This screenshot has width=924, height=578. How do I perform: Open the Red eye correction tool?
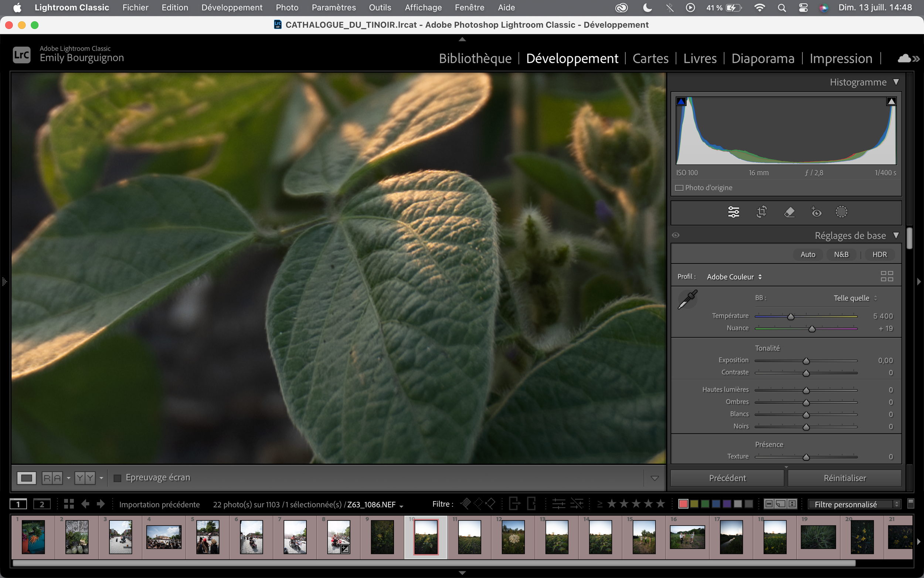[816, 212]
